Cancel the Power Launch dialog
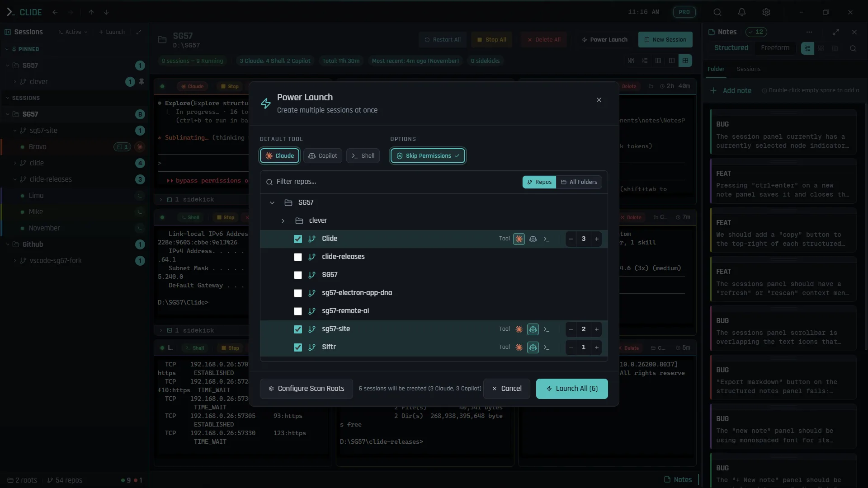The width and height of the screenshot is (868, 488). pos(507,389)
